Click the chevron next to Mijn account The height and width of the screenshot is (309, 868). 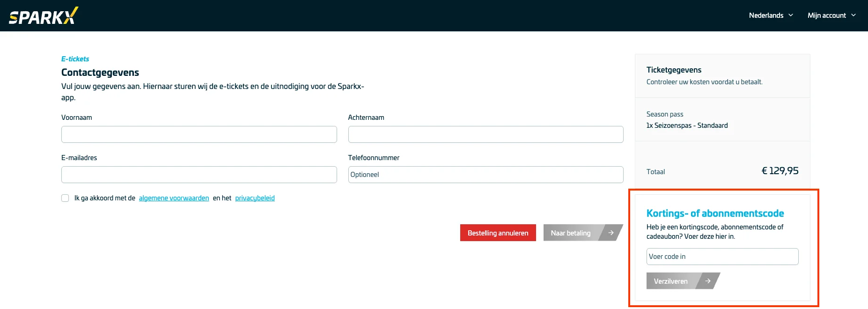[x=853, y=15]
